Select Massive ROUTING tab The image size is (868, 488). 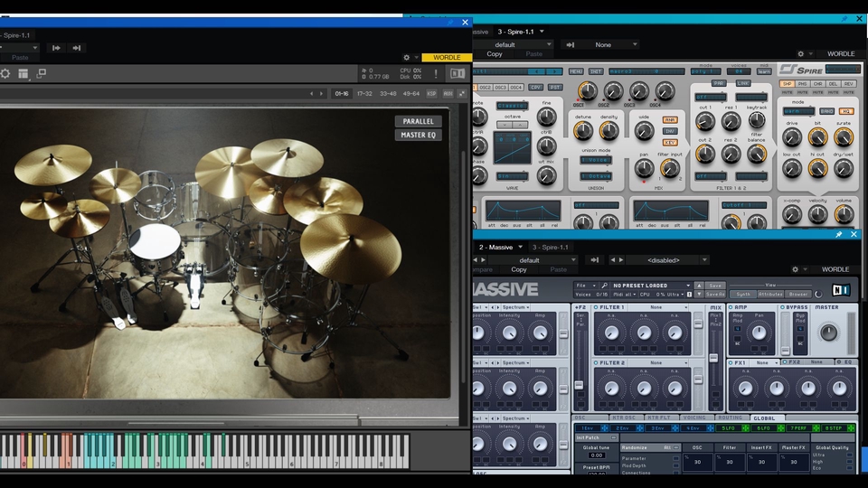[x=731, y=418]
